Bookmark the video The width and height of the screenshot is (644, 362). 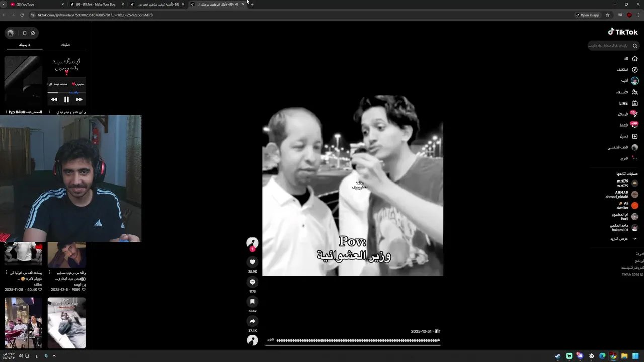point(252,301)
